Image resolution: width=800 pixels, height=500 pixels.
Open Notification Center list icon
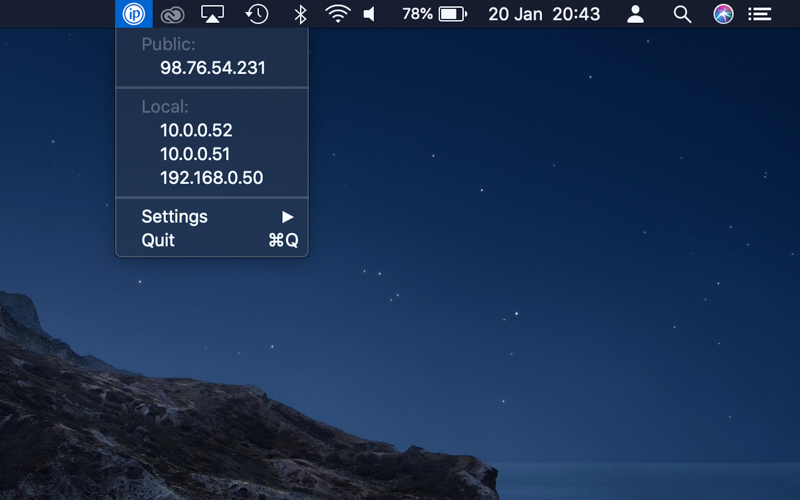point(760,14)
